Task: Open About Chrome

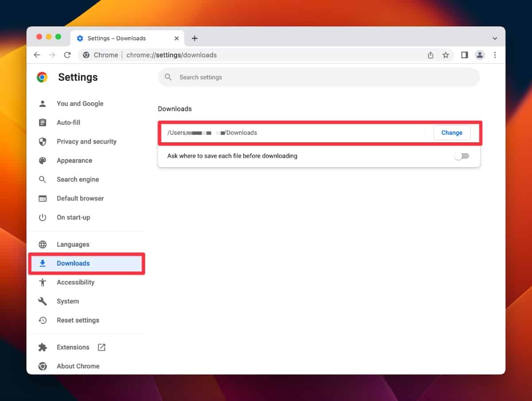Action: click(x=78, y=366)
